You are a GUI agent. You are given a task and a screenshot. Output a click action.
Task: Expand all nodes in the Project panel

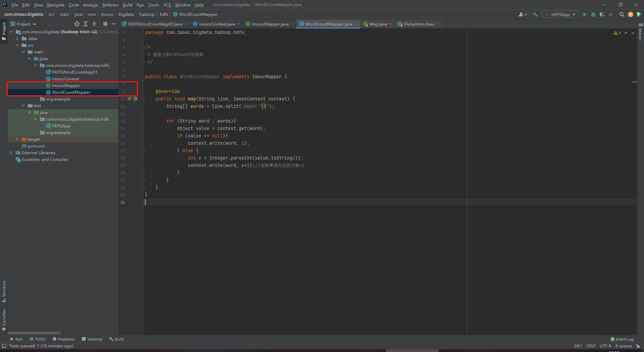[86, 24]
